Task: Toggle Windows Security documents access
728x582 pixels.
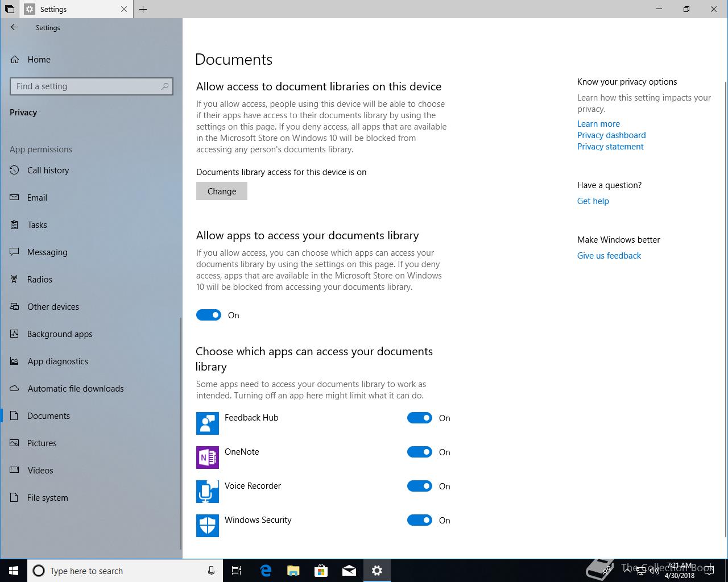Action: coord(420,520)
